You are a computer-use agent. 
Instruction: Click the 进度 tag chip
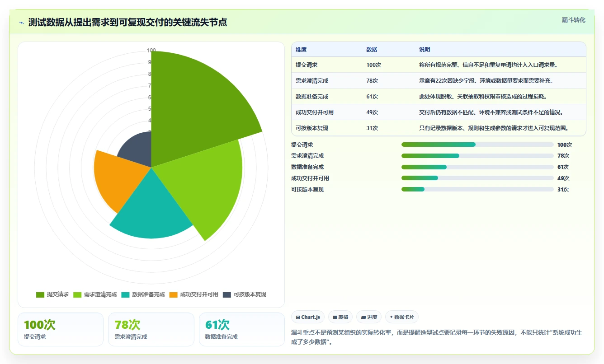tap(368, 317)
